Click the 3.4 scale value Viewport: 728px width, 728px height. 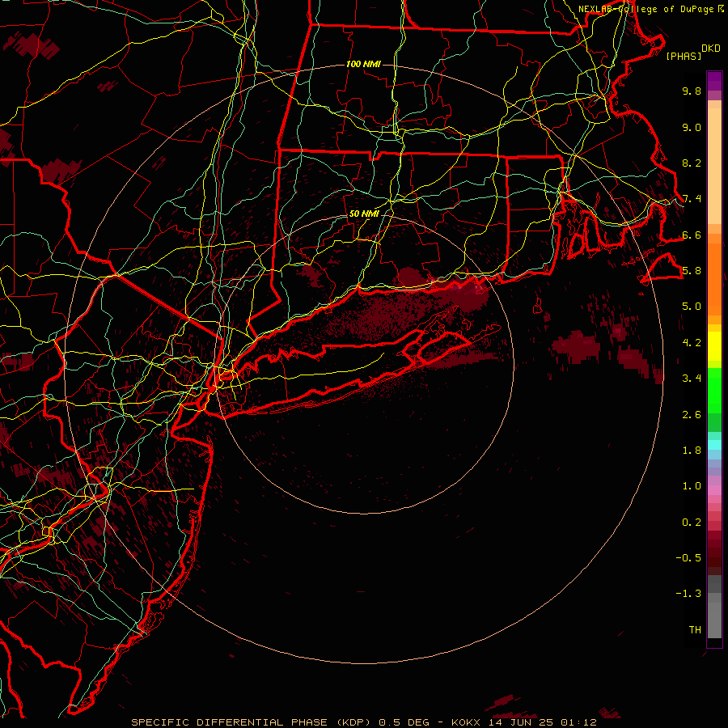click(x=692, y=379)
